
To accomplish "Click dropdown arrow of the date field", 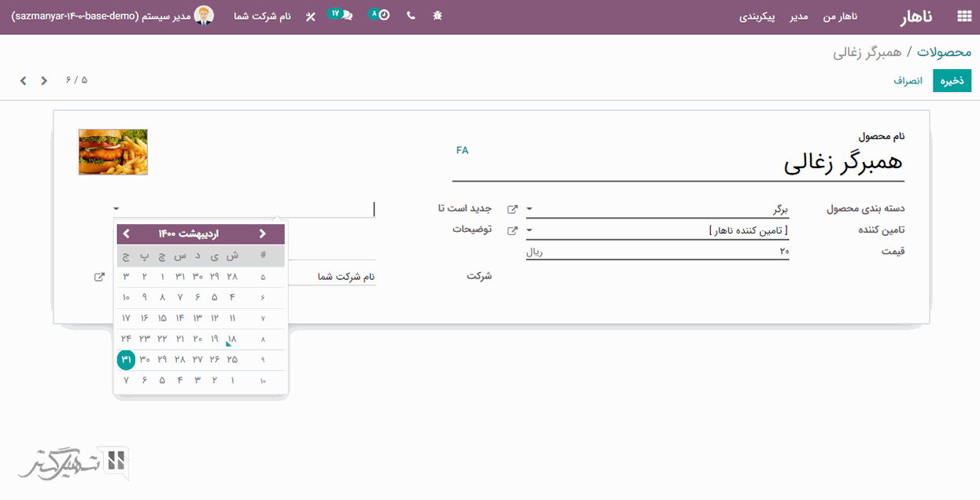I will [116, 209].
